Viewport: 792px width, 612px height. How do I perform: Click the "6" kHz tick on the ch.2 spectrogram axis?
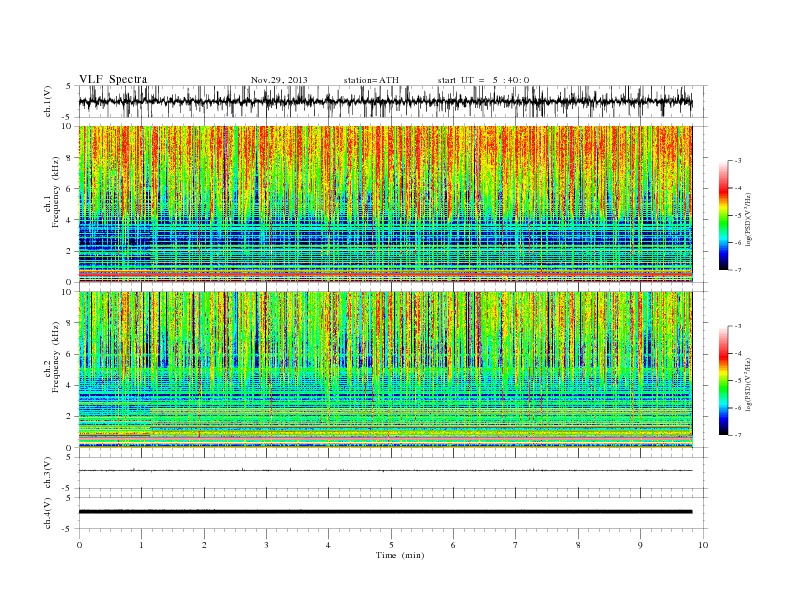tap(70, 354)
